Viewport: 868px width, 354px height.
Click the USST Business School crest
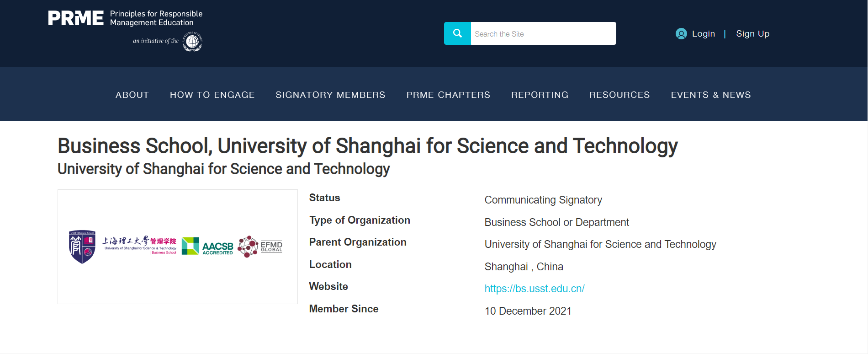coord(82,247)
